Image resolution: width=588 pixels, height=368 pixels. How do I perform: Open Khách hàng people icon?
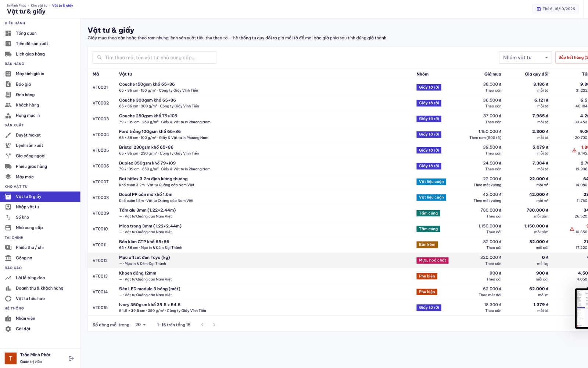(x=8, y=105)
